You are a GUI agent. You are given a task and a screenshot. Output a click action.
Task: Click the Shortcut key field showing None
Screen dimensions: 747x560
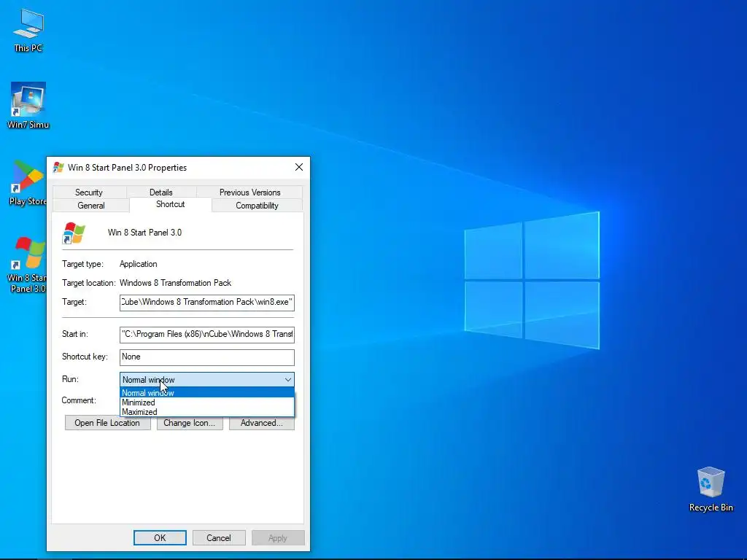pyautogui.click(x=206, y=357)
